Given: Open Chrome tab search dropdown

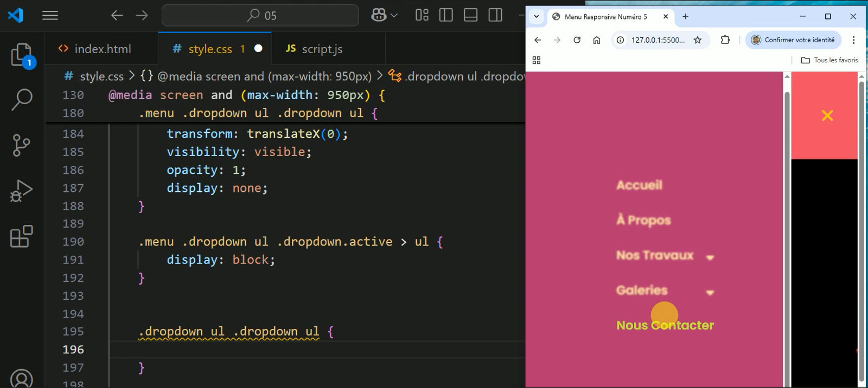Looking at the screenshot, I should click(x=537, y=16).
